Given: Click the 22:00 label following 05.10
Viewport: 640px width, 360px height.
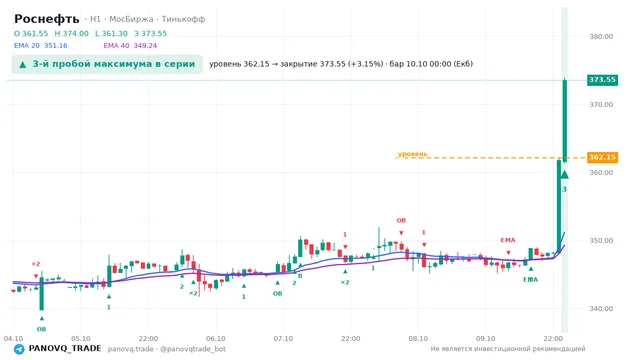Looking at the screenshot, I should pyautogui.click(x=148, y=338).
